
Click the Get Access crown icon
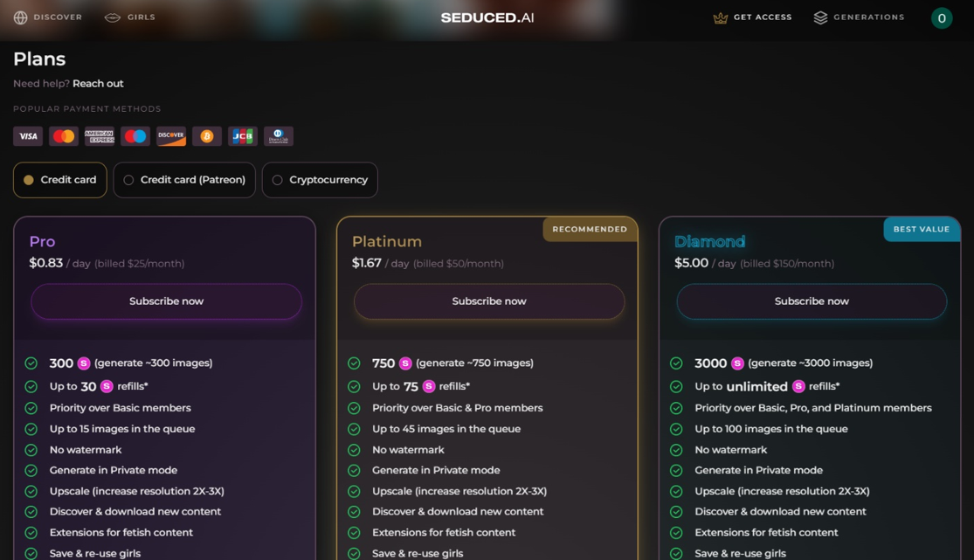(720, 18)
